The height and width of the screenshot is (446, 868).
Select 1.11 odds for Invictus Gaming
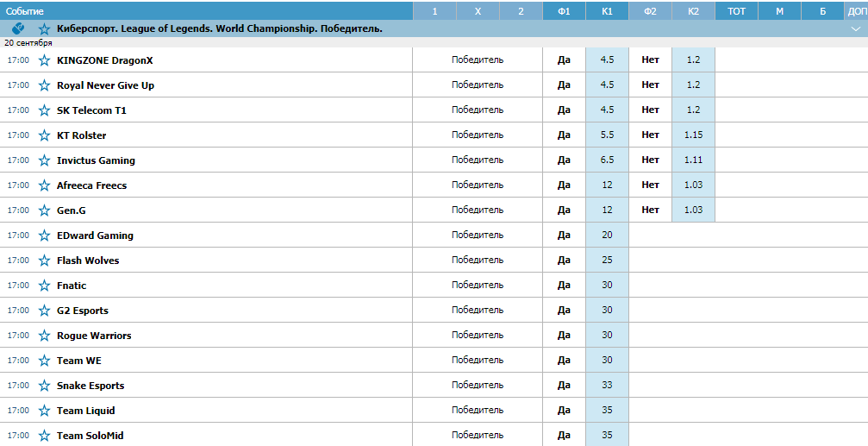tap(694, 160)
